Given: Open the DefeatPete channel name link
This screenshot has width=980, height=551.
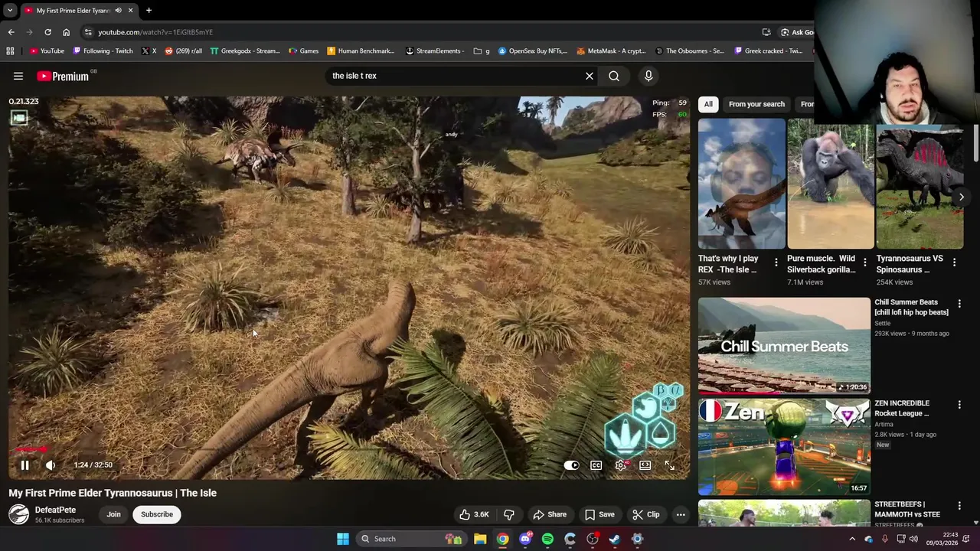Looking at the screenshot, I should point(55,510).
